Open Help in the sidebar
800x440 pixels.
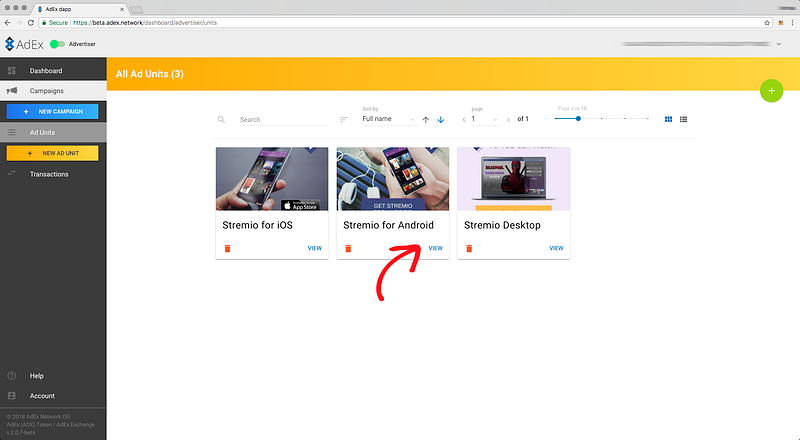(53, 376)
